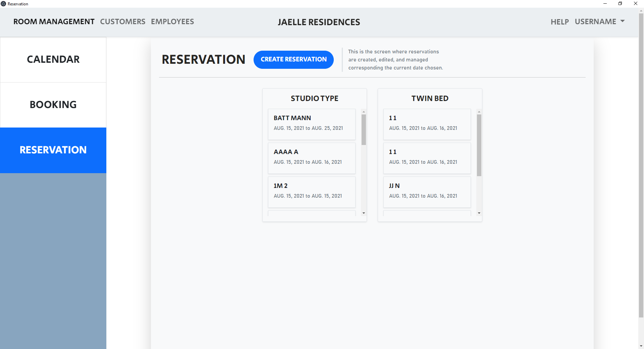Open the USERNAME dropdown menu
The image size is (644, 349).
600,21
